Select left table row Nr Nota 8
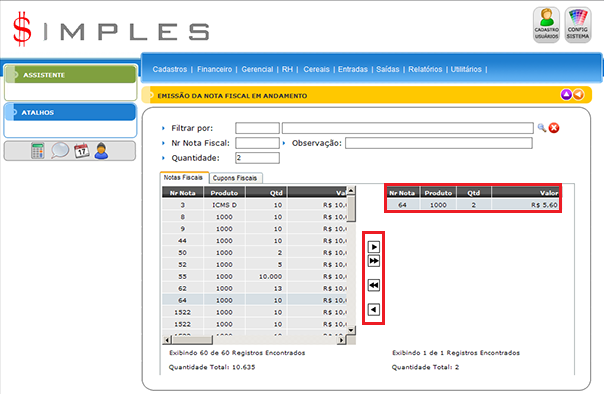This screenshot has width=604, height=394. (255, 217)
